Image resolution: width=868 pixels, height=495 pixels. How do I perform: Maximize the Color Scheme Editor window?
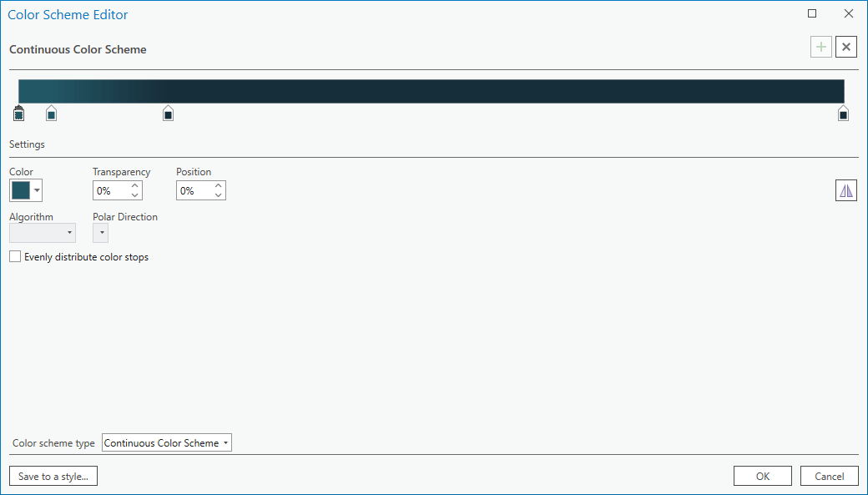pos(812,13)
